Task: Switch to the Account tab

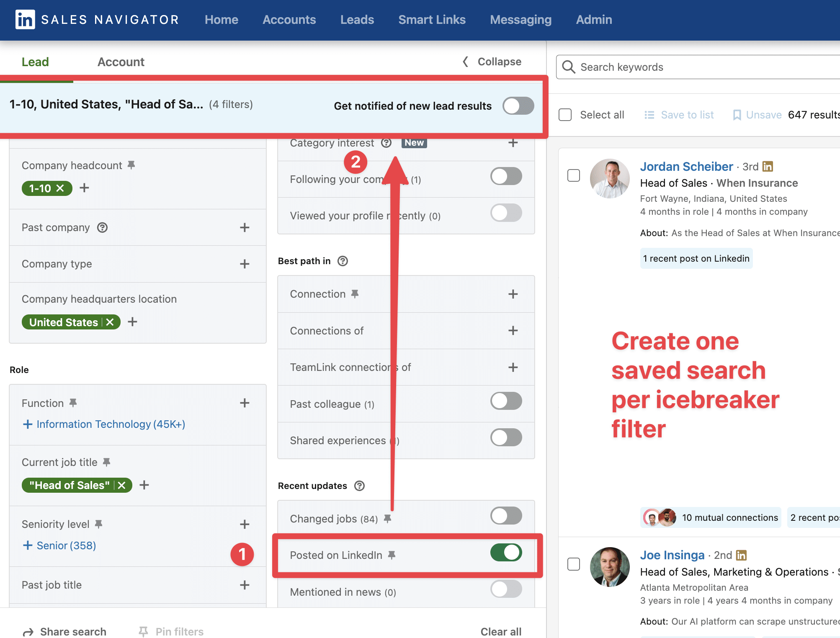Action: [x=121, y=62]
